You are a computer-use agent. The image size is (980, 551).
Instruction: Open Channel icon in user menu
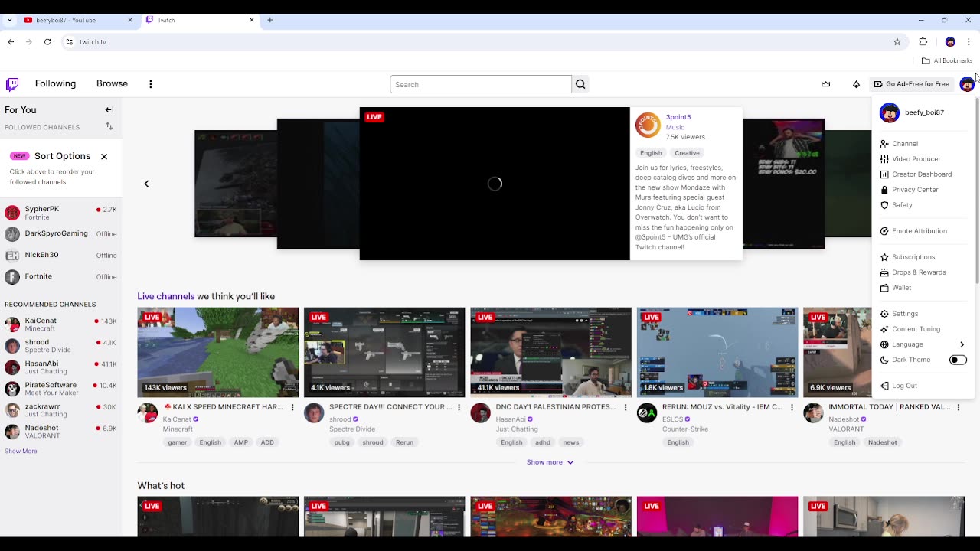coord(884,144)
